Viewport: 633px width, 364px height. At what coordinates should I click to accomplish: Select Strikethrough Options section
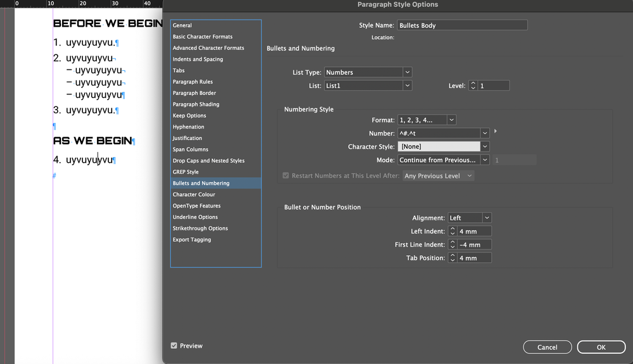point(215,228)
